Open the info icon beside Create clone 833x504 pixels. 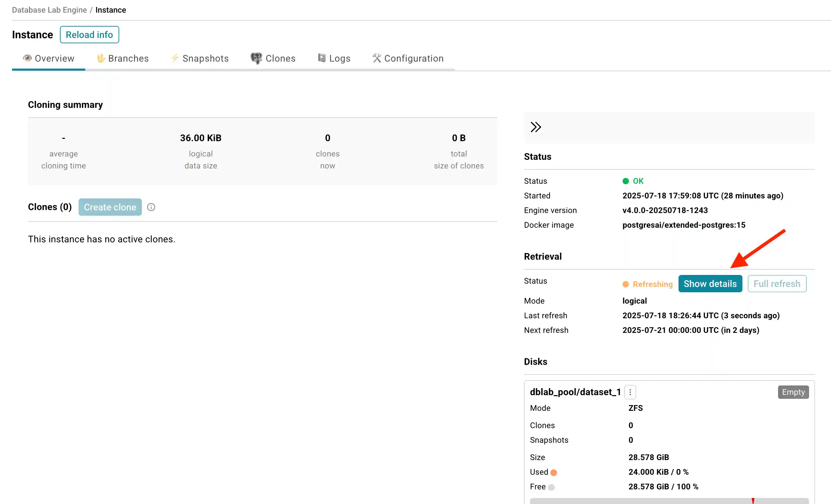click(x=151, y=207)
